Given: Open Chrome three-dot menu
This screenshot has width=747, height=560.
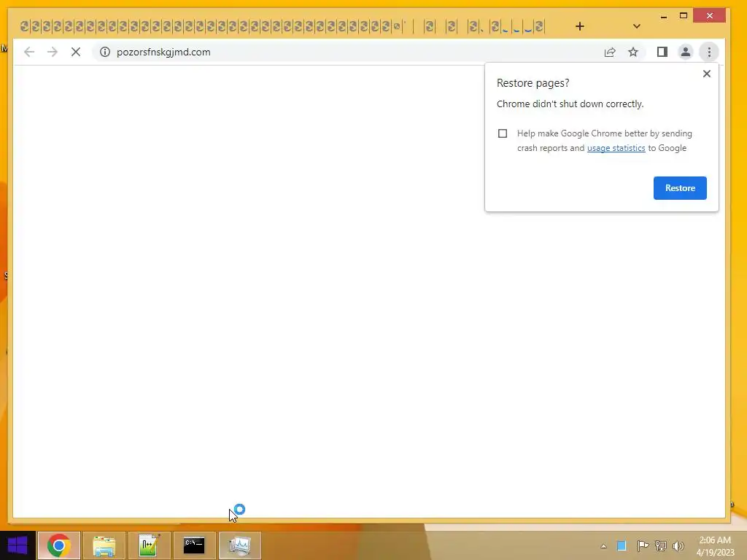Looking at the screenshot, I should click(709, 52).
